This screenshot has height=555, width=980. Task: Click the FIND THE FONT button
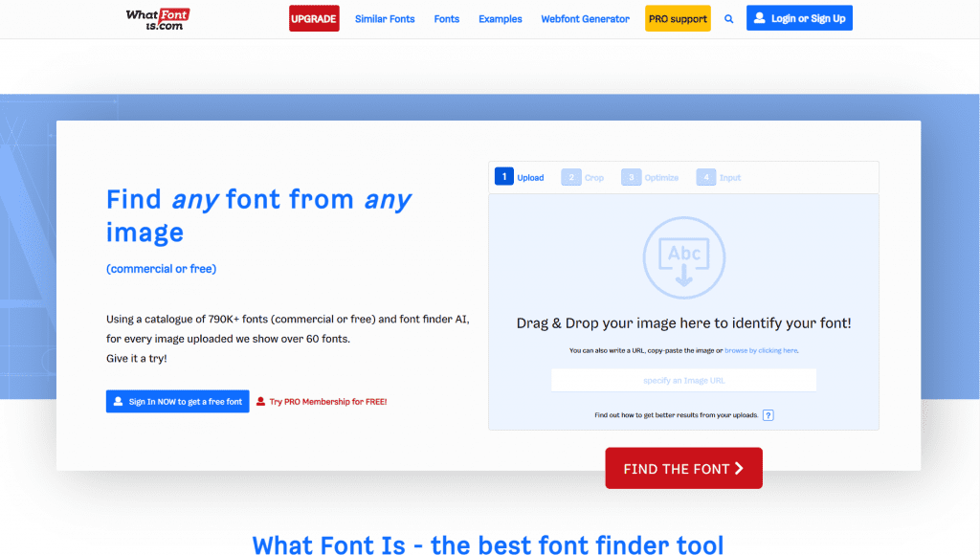683,468
